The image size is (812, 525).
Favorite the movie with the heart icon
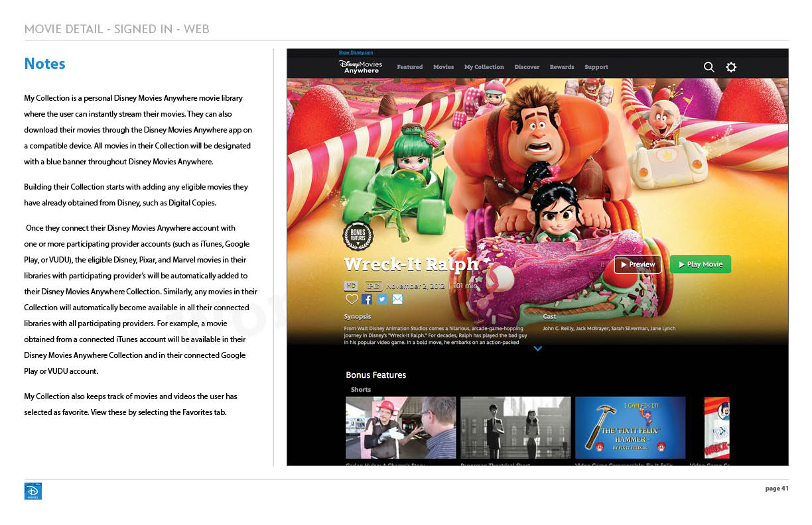pos(352,300)
